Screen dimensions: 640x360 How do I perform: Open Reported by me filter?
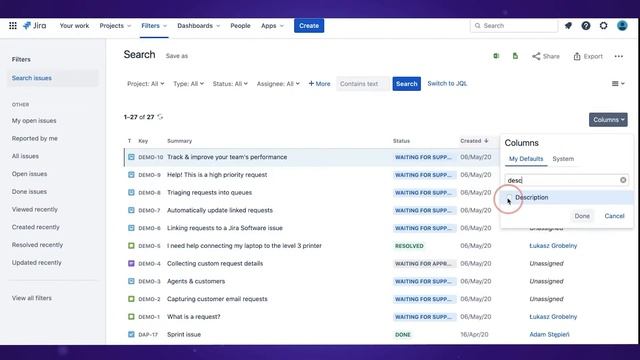coord(35,138)
